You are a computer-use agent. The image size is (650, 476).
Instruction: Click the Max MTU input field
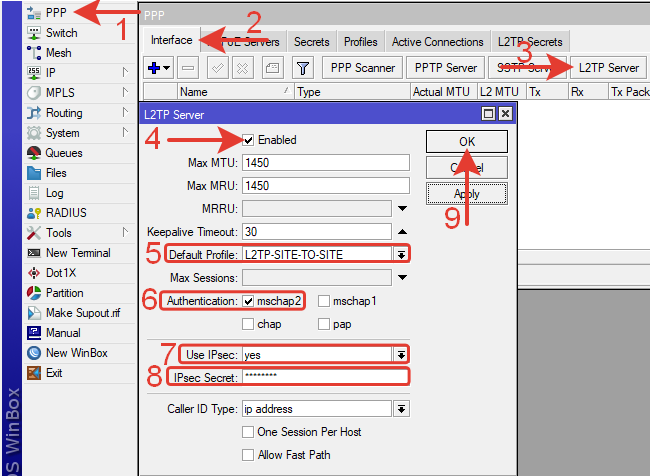(x=326, y=163)
